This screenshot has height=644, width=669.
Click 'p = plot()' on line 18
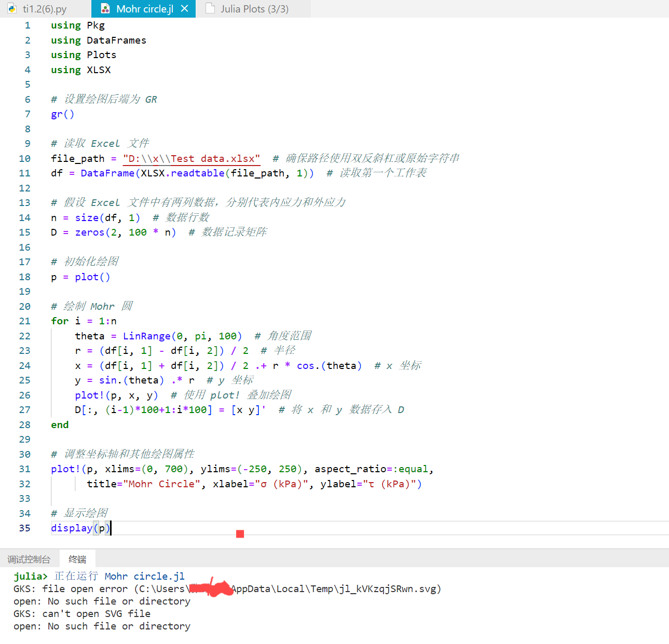(x=80, y=277)
